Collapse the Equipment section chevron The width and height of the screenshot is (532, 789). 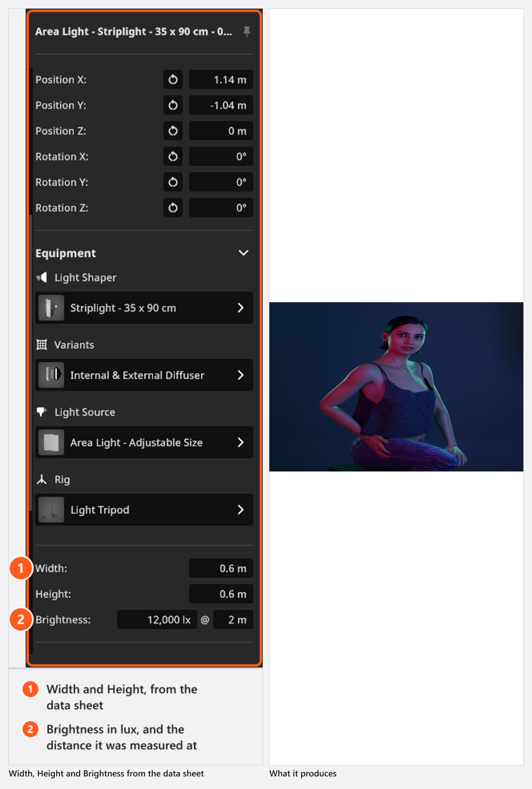pyautogui.click(x=244, y=253)
